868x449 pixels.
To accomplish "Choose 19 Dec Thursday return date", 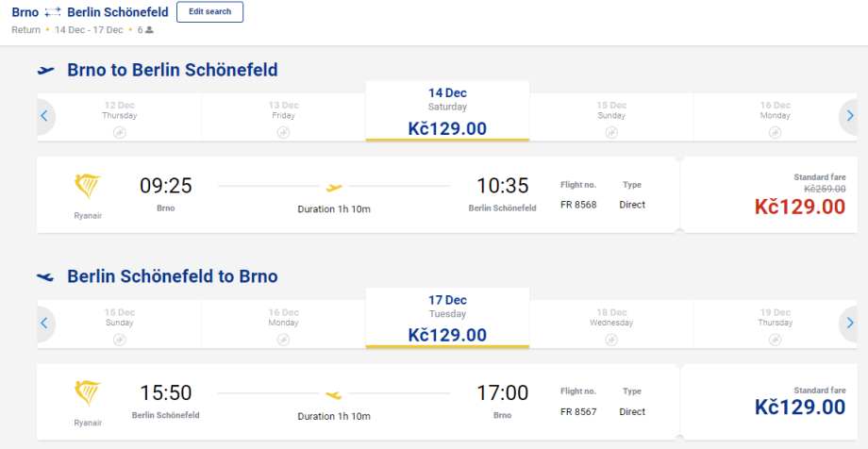I will click(775, 324).
